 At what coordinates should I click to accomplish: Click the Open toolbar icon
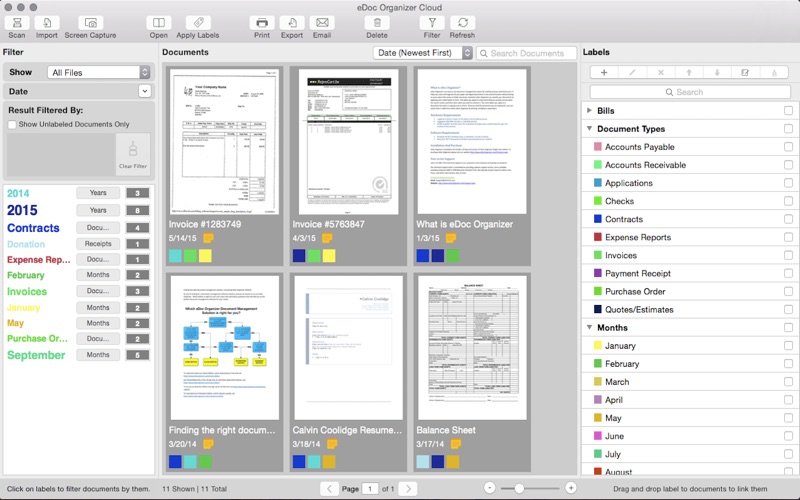(x=159, y=23)
